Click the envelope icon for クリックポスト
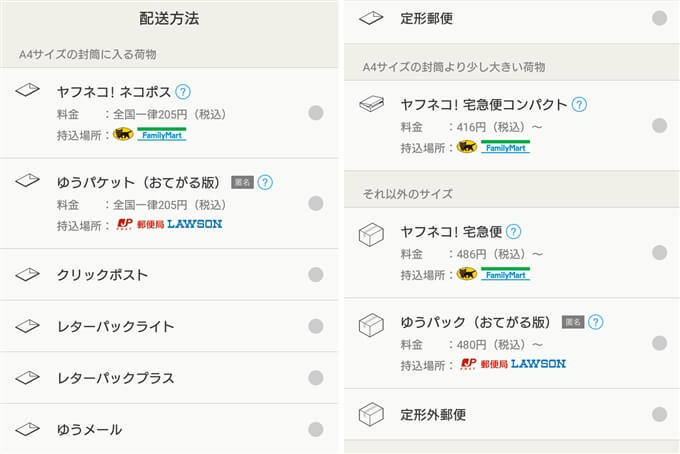The width and height of the screenshot is (680, 454). click(28, 275)
